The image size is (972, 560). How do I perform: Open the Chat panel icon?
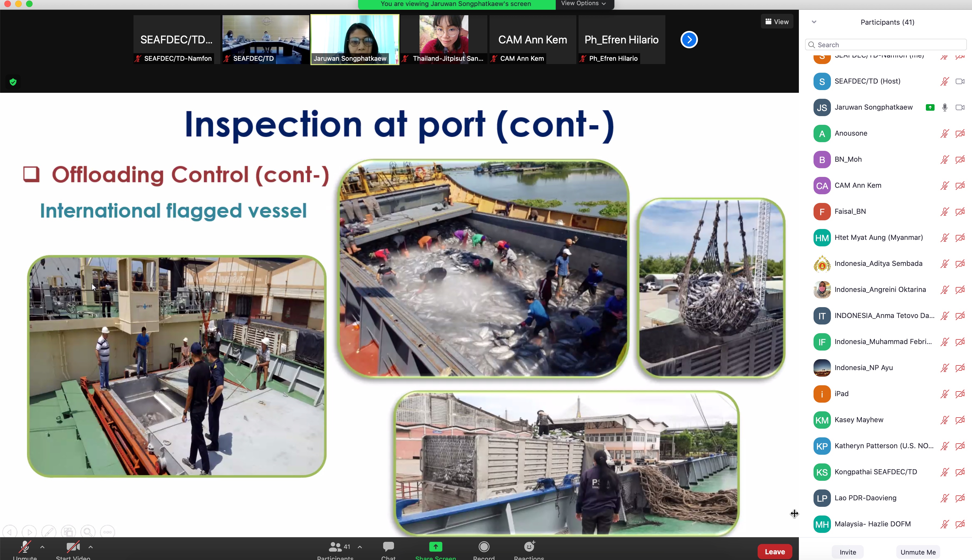(x=388, y=546)
